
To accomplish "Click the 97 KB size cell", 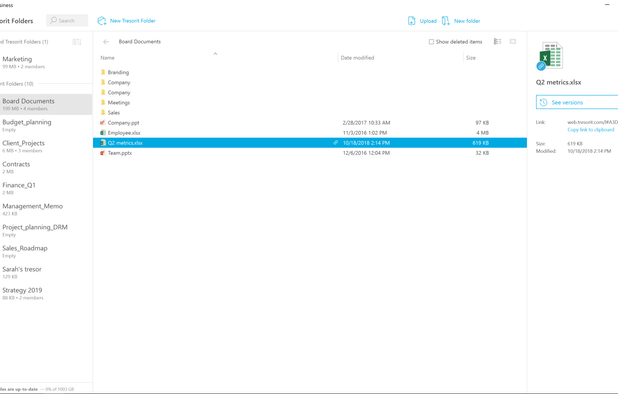I will 482,123.
